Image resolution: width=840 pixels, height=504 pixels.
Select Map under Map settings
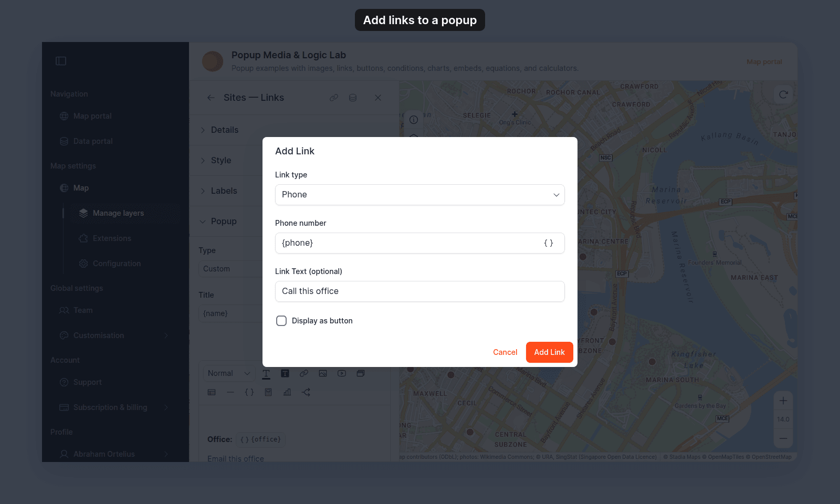(81, 188)
